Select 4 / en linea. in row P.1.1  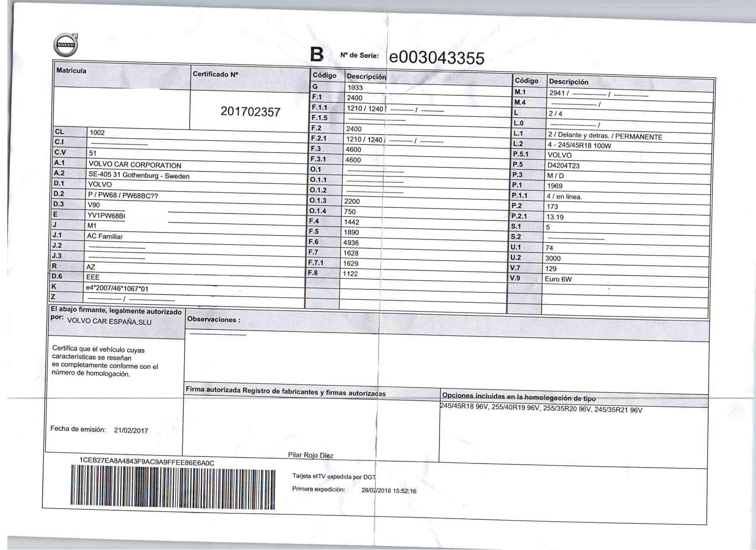[x=565, y=197]
